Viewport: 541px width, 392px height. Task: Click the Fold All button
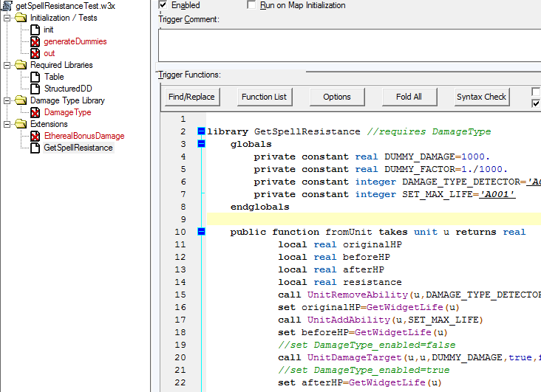409,97
